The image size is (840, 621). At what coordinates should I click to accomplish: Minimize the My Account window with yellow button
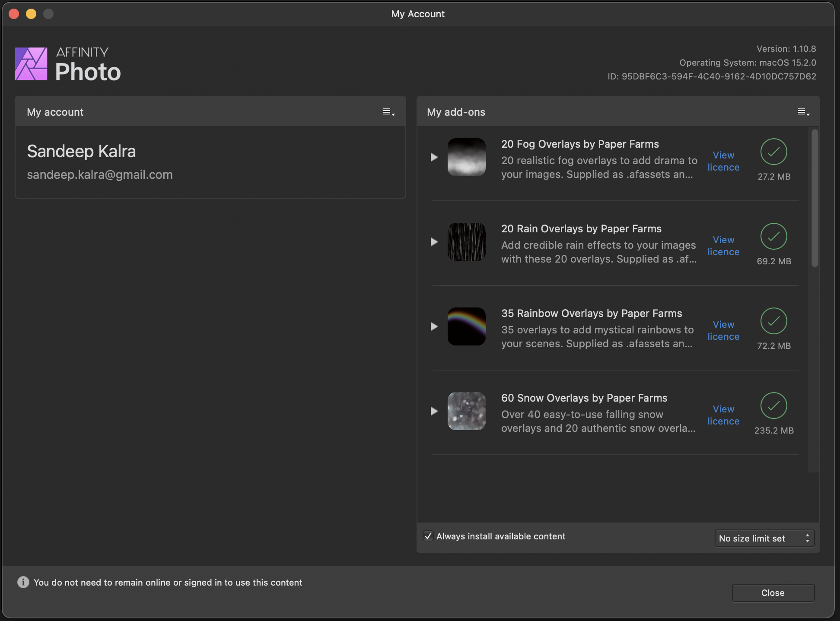[31, 14]
